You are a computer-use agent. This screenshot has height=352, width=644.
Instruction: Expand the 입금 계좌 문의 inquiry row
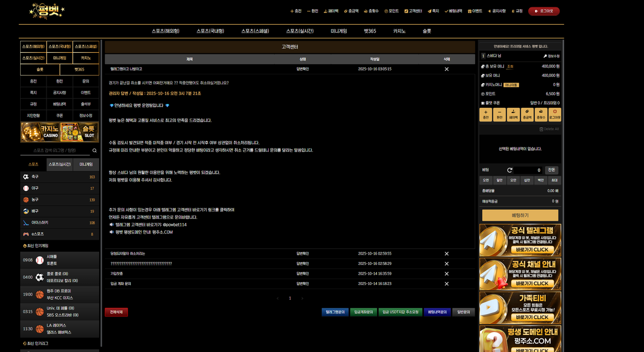pos(121,283)
